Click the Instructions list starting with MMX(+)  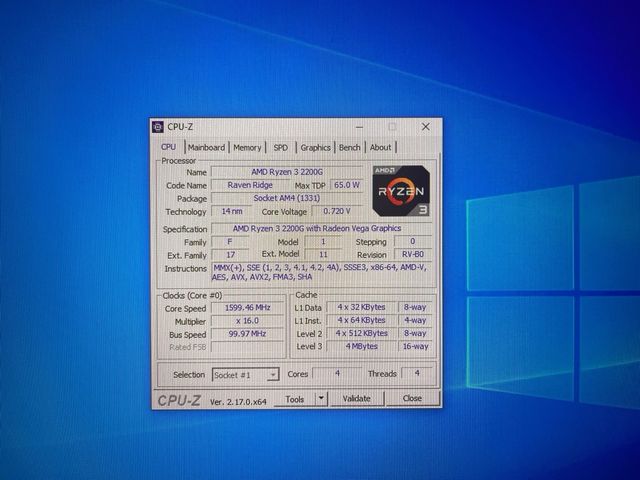coord(321,272)
